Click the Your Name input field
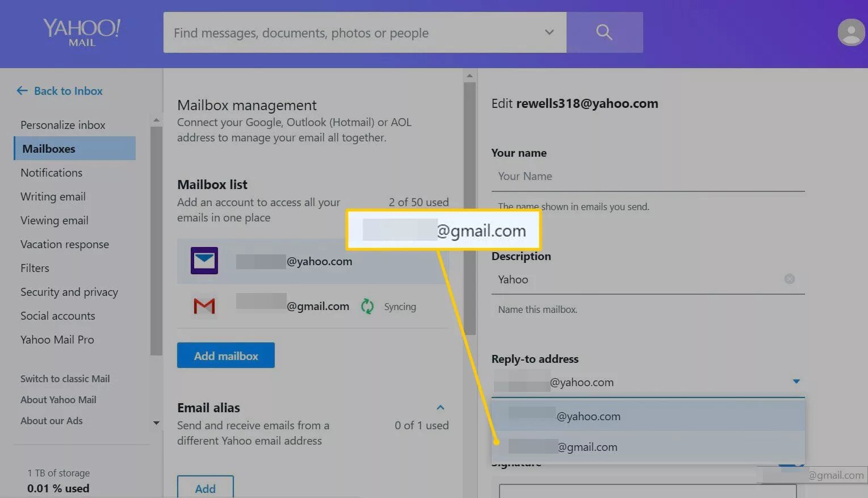The height and width of the screenshot is (498, 868). [x=648, y=177]
